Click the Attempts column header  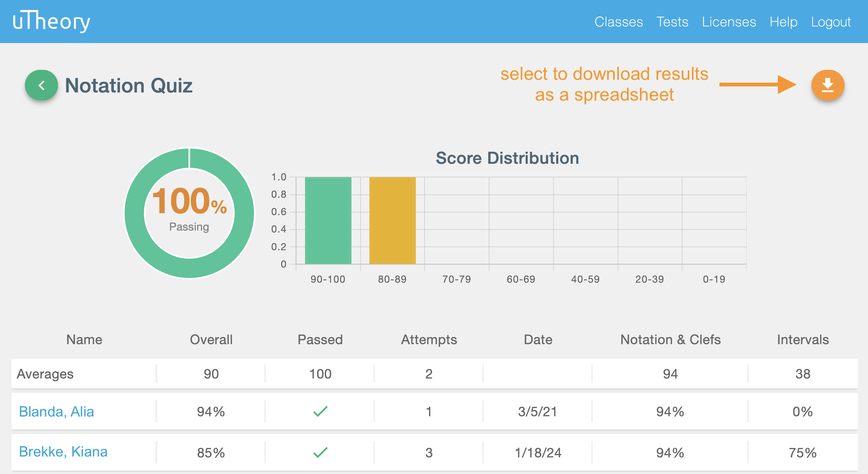429,340
